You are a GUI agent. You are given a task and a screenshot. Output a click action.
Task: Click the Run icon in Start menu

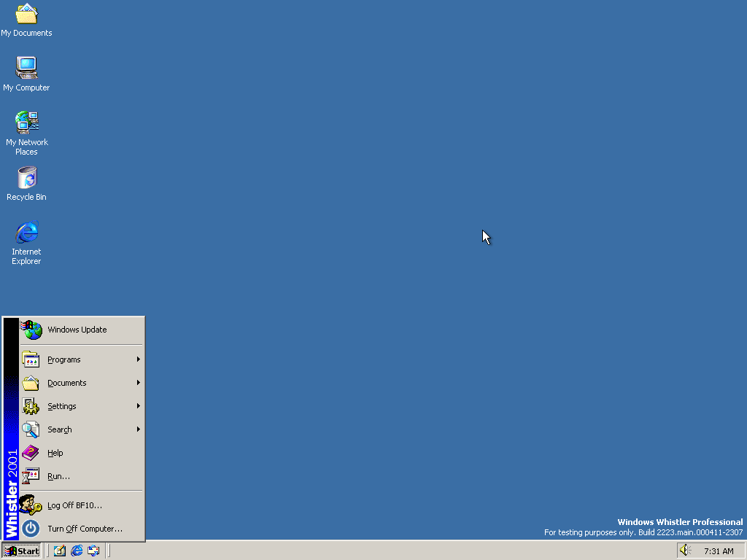coord(31,476)
